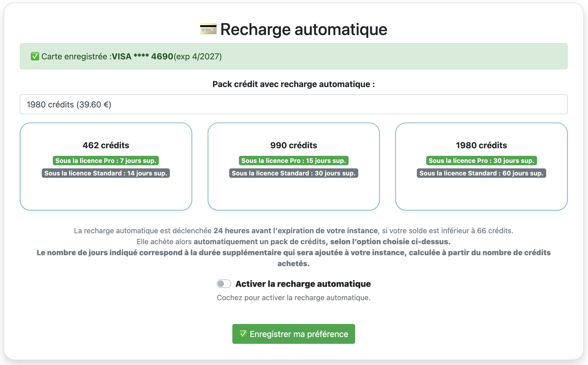Click 'Enregistrer ma préférence' button

click(x=293, y=334)
